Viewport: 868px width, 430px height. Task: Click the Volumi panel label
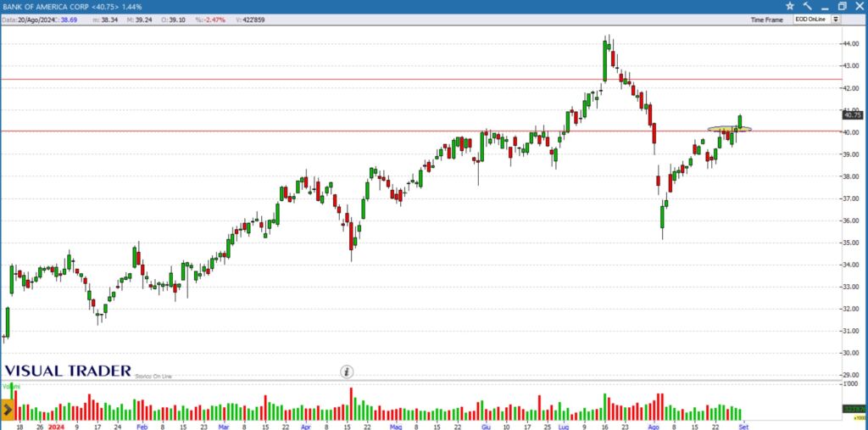pos(10,386)
